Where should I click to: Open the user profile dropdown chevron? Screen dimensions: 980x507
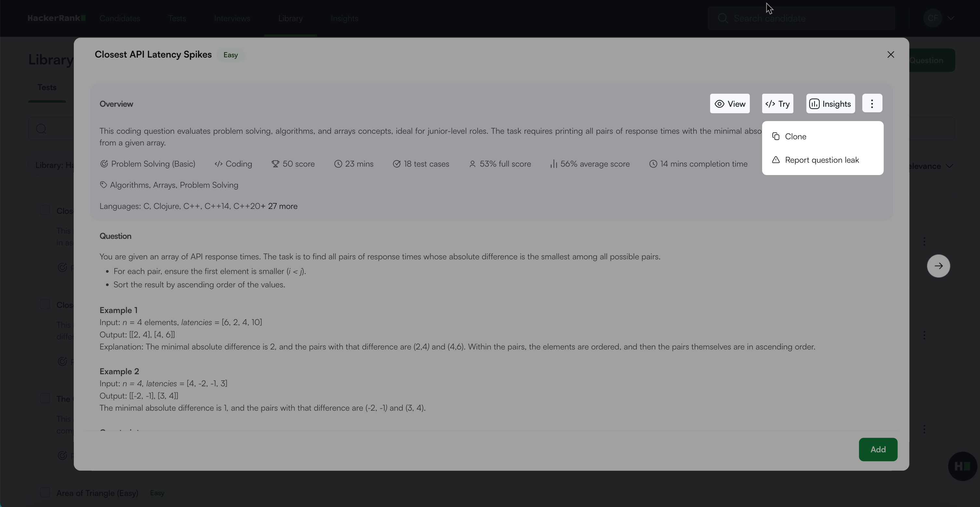pos(950,18)
